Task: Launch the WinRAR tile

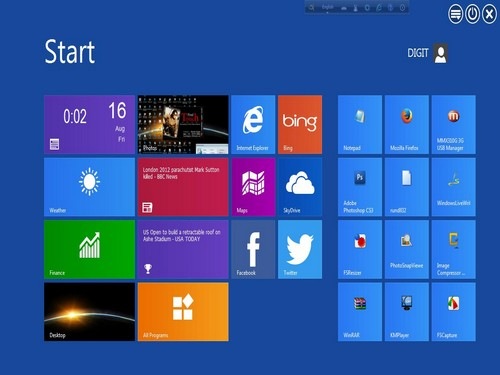Action: click(360, 312)
